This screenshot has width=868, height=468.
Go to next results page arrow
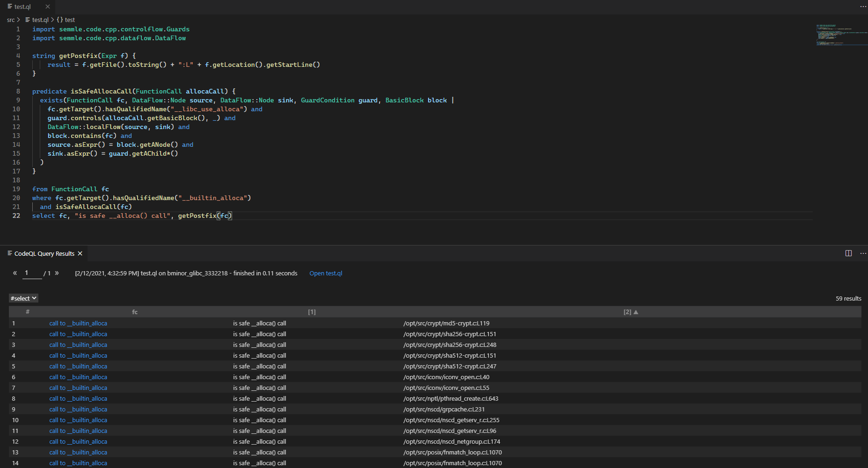(x=57, y=273)
